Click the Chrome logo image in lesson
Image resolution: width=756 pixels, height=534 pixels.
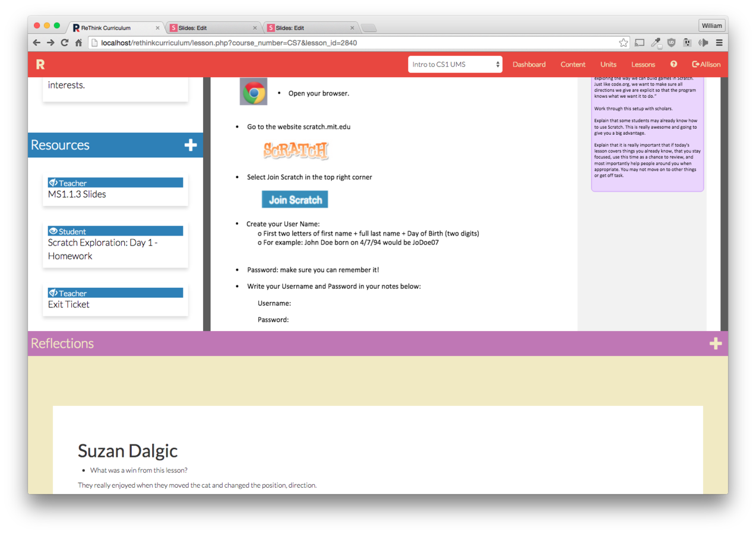(254, 91)
